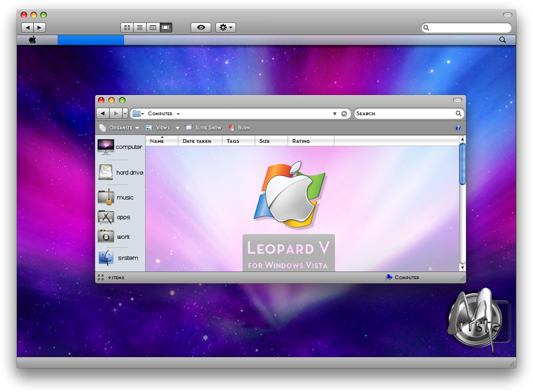Select hard drive in sidebar
Image resolution: width=533 pixels, height=392 pixels.
(x=121, y=172)
